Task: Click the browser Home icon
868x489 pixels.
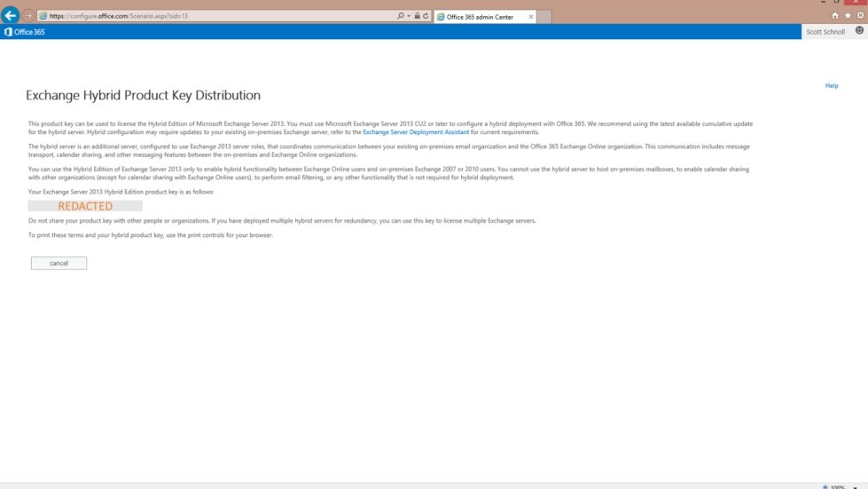Action: 835,15
